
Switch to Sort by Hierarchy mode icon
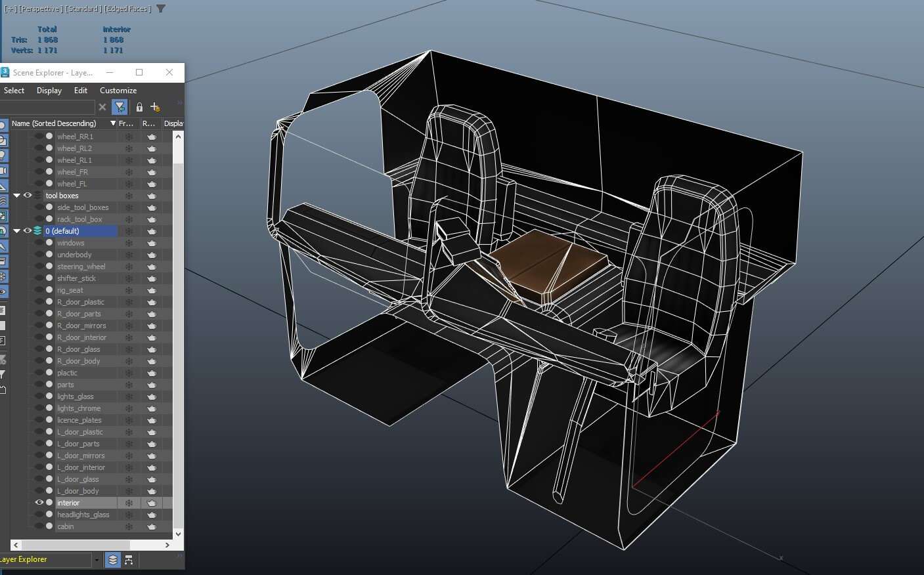(x=129, y=560)
